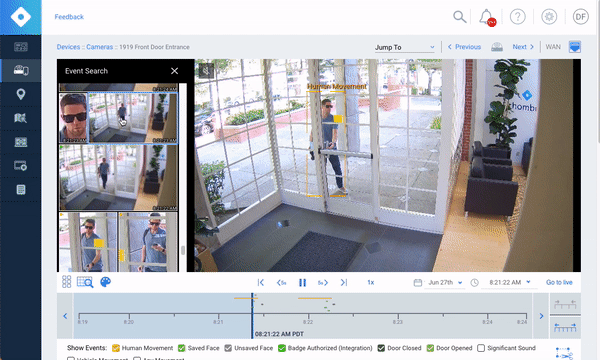Open the settings gear icon
This screenshot has height=360, width=600.
(x=549, y=17)
